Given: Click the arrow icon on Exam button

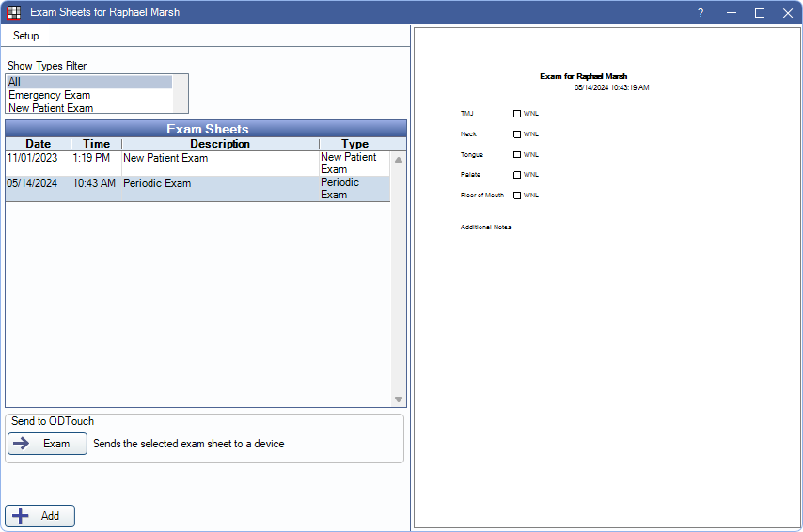Looking at the screenshot, I should (22, 444).
